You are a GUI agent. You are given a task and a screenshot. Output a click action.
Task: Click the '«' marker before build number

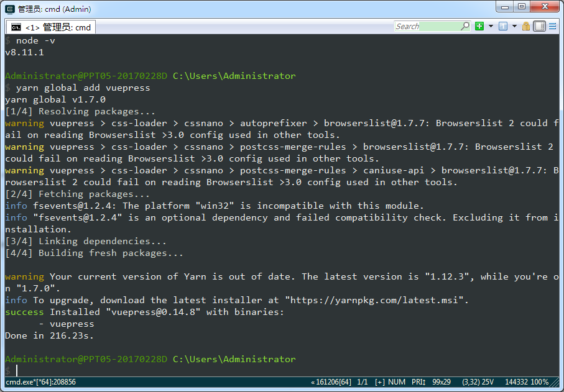(313, 382)
